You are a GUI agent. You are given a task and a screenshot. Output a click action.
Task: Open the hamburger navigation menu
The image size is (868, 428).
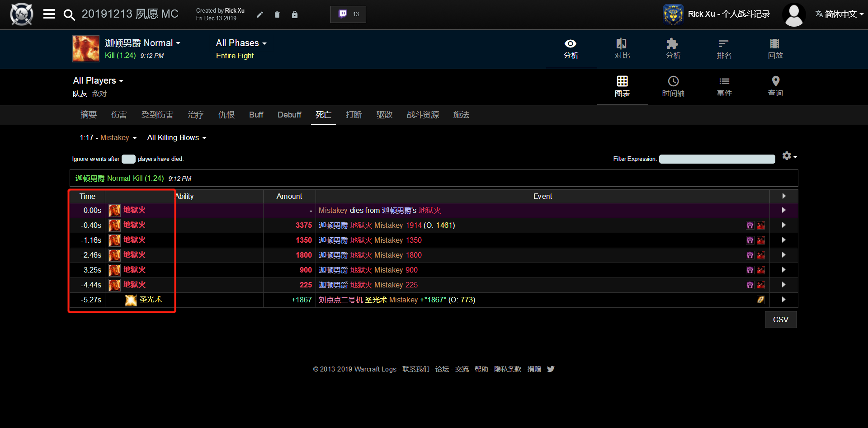[x=49, y=14]
